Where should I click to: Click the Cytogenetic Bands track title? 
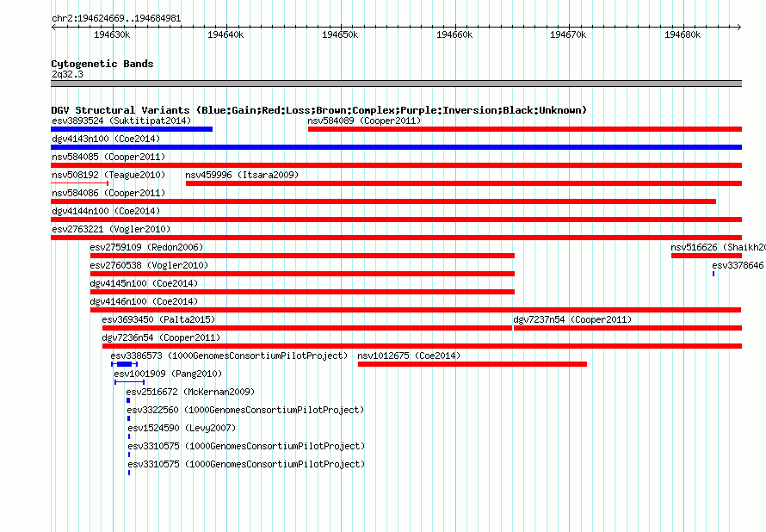pyautogui.click(x=102, y=64)
